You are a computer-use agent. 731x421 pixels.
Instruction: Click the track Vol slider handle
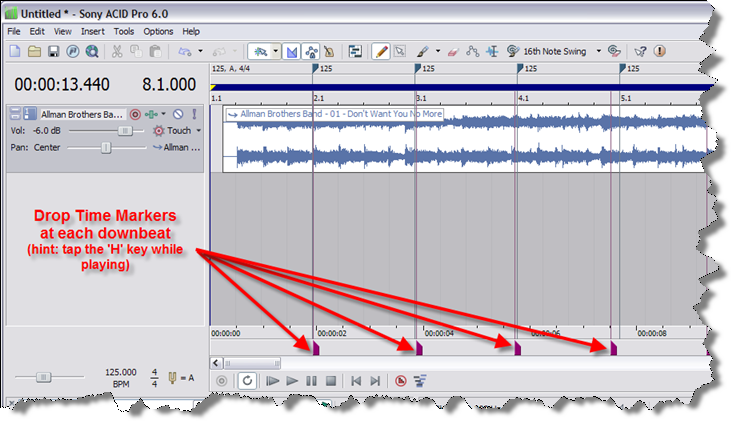coord(125,131)
